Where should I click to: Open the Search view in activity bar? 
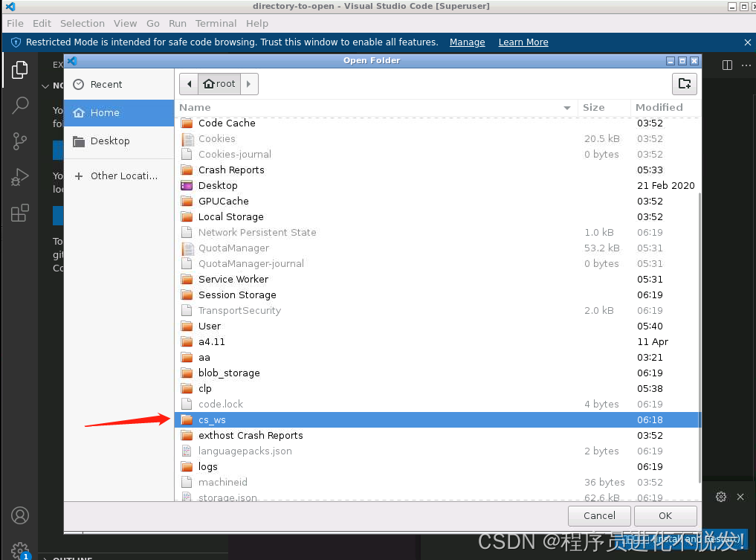click(x=20, y=105)
